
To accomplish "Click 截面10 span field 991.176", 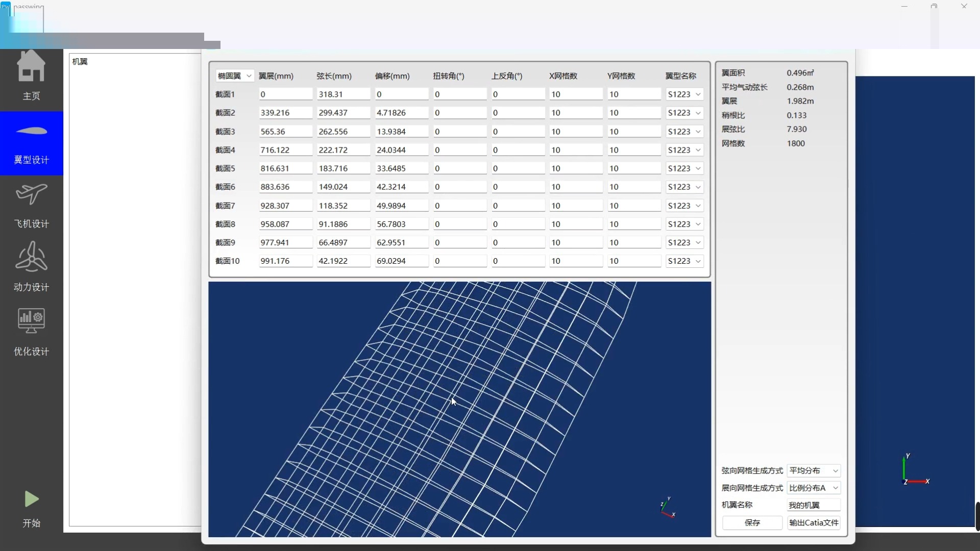I will tap(285, 261).
